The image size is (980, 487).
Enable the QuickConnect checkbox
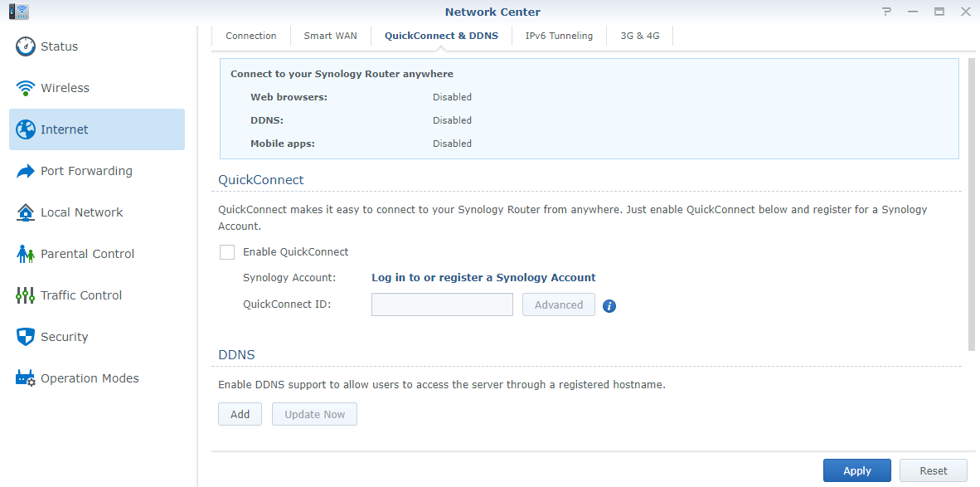(227, 252)
